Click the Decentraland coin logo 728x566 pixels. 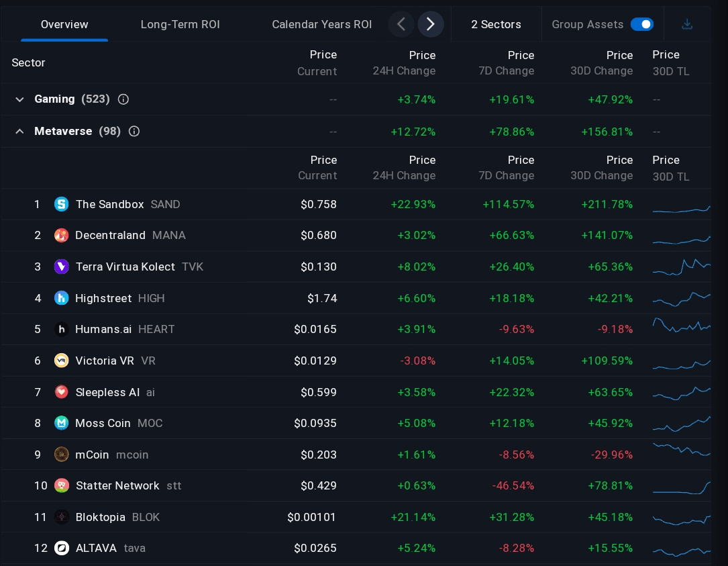(x=62, y=235)
